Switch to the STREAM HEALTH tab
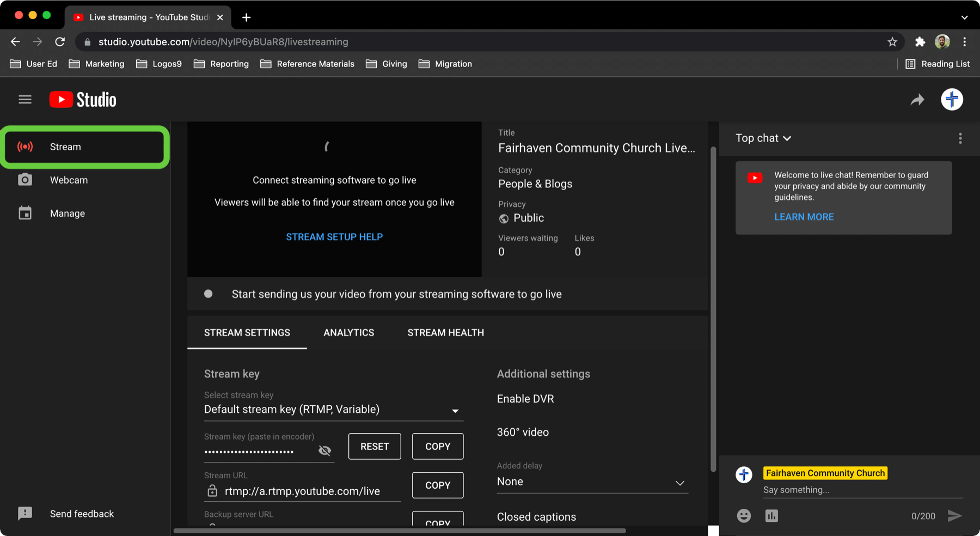 [x=446, y=333]
